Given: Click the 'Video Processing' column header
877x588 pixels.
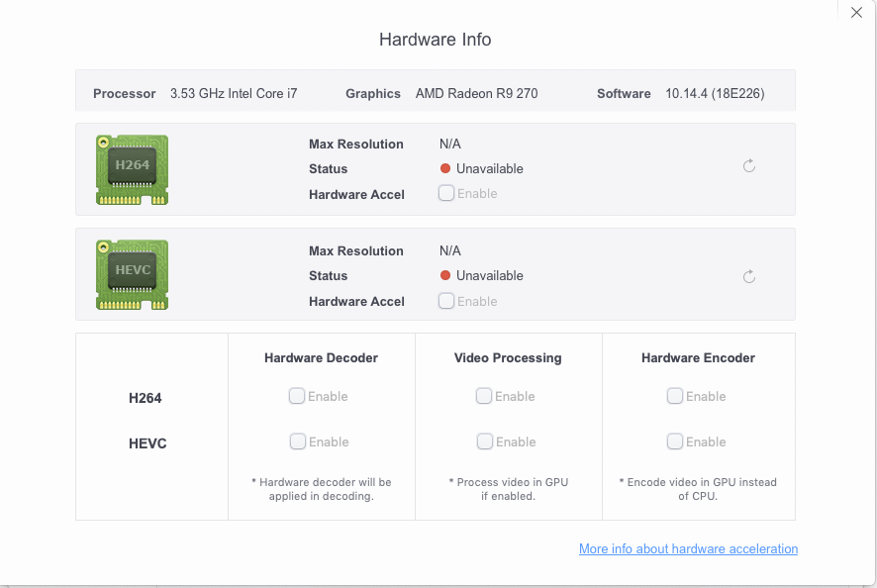Looking at the screenshot, I should coord(508,357).
